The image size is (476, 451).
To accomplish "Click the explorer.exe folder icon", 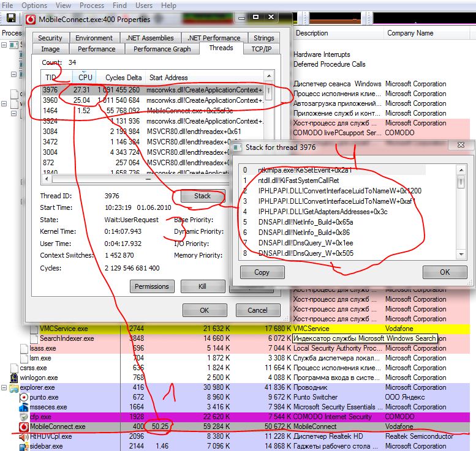I will tap(14, 388).
